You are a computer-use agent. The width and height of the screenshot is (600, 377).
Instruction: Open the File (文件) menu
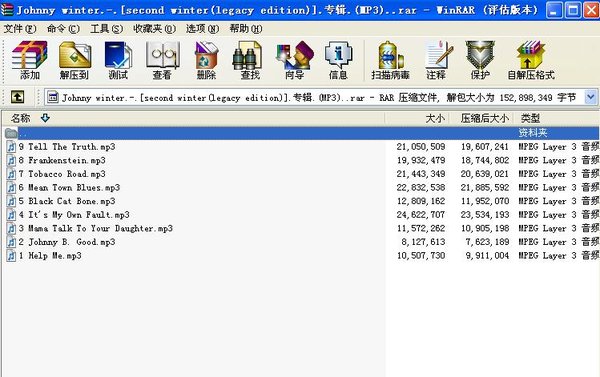[x=20, y=29]
